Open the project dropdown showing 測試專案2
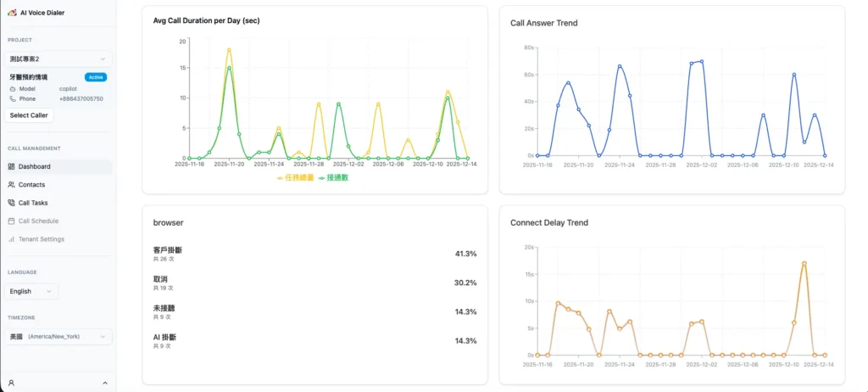This screenshot has width=868, height=392. click(x=58, y=59)
